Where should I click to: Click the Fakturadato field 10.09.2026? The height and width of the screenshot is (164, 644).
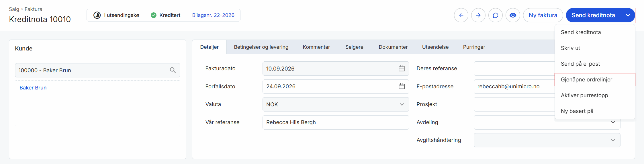point(336,69)
